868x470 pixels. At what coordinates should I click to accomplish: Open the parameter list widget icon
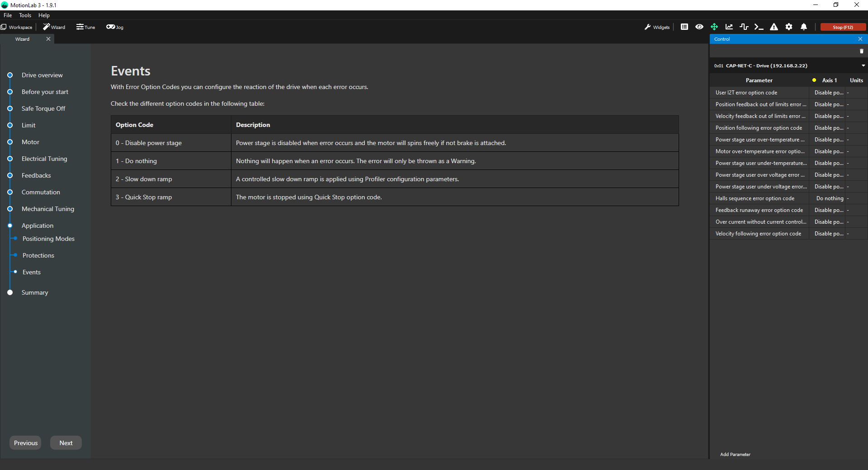pyautogui.click(x=684, y=27)
